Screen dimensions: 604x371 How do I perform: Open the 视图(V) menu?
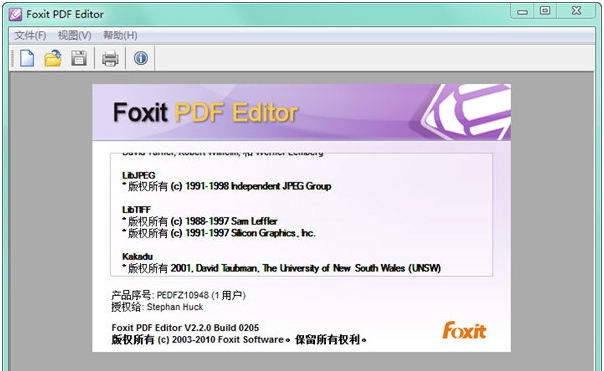click(x=74, y=35)
